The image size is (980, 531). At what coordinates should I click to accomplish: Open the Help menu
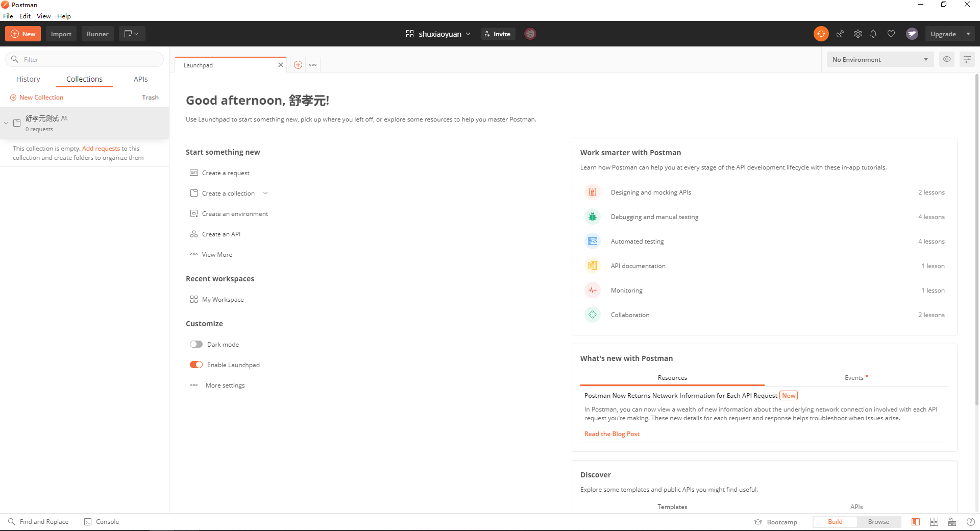click(64, 16)
